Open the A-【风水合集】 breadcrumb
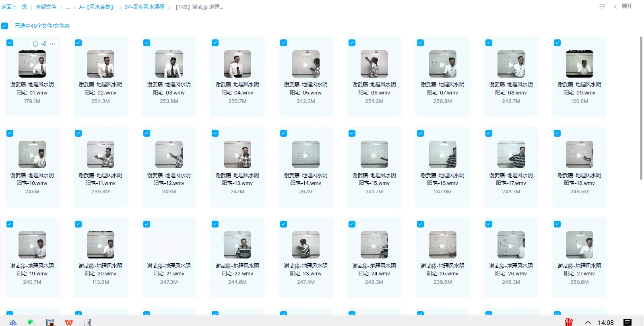The image size is (644, 326). pos(97,7)
